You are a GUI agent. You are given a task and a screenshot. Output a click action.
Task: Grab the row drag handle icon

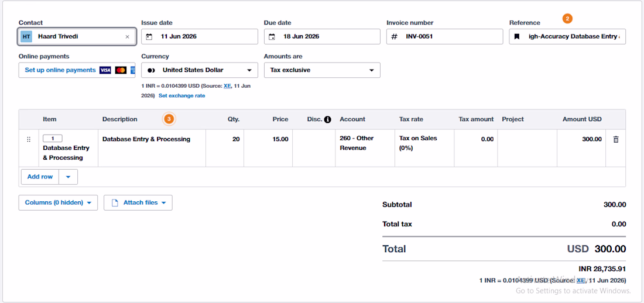click(29, 140)
